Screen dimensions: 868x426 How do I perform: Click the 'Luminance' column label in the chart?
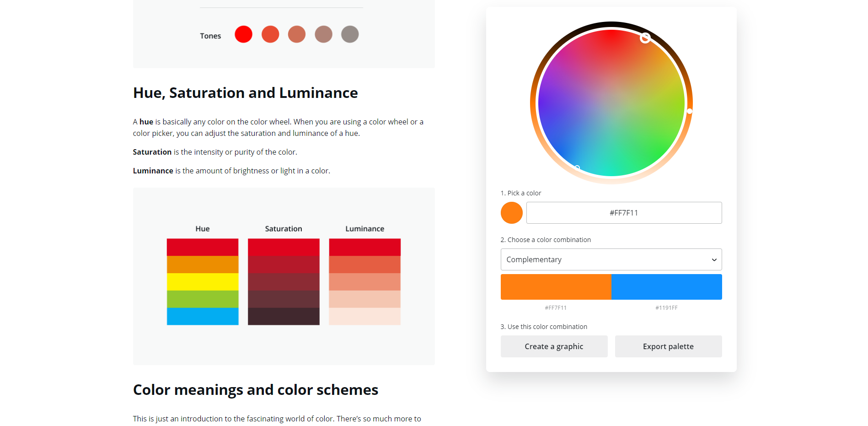point(365,229)
